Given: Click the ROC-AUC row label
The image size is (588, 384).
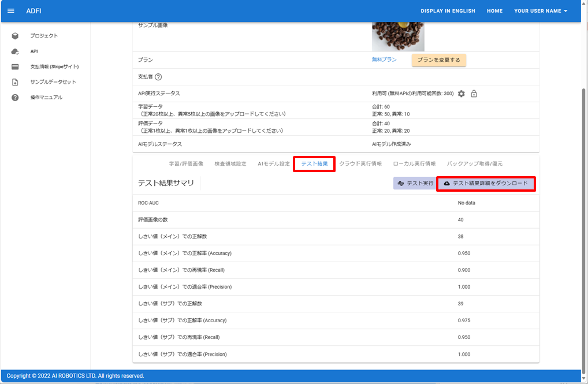Looking at the screenshot, I should point(148,203).
